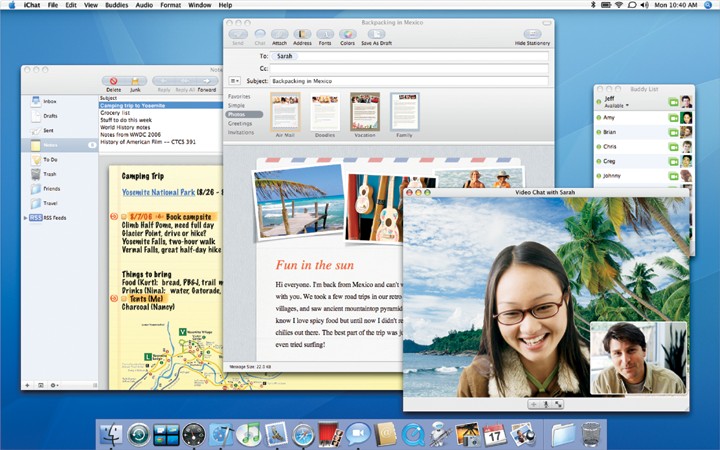
Task: Toggle the Hide Stationery button
Action: 532,34
